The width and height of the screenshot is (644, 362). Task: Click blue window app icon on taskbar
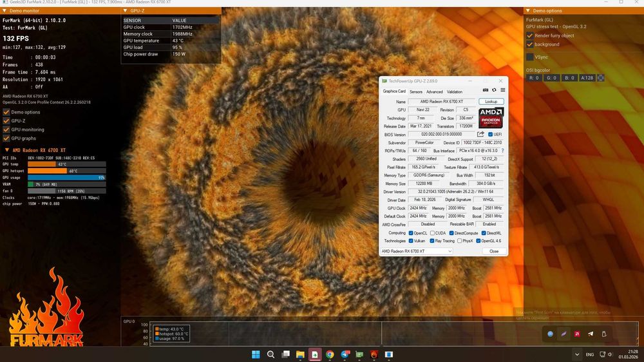(389, 354)
